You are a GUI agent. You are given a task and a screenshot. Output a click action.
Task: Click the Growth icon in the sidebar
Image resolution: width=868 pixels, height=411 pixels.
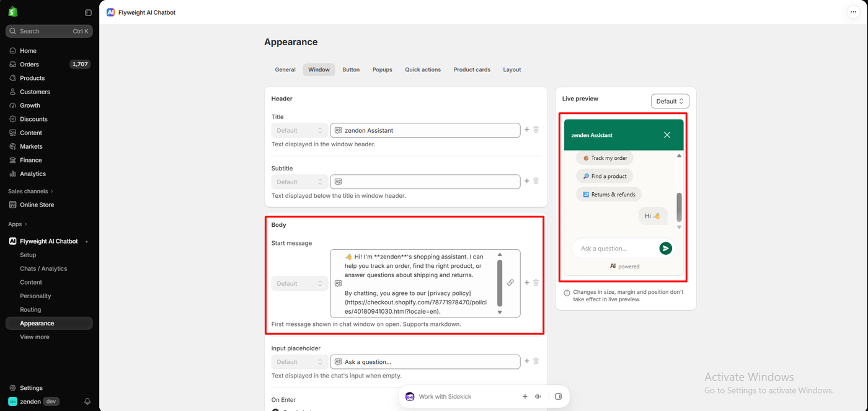coord(13,105)
